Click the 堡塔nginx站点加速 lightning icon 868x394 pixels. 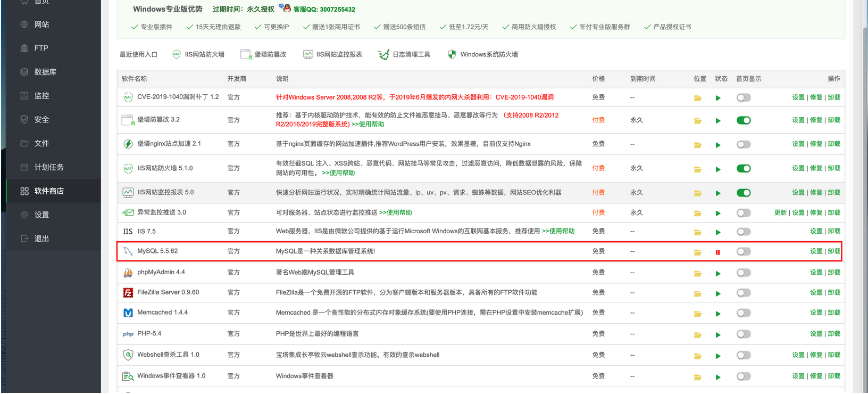click(128, 144)
